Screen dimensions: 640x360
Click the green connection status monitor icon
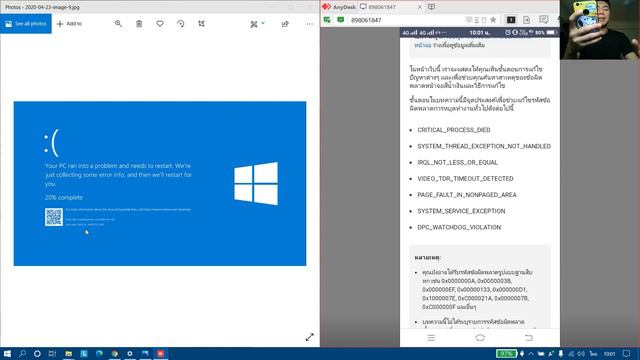tap(327, 20)
